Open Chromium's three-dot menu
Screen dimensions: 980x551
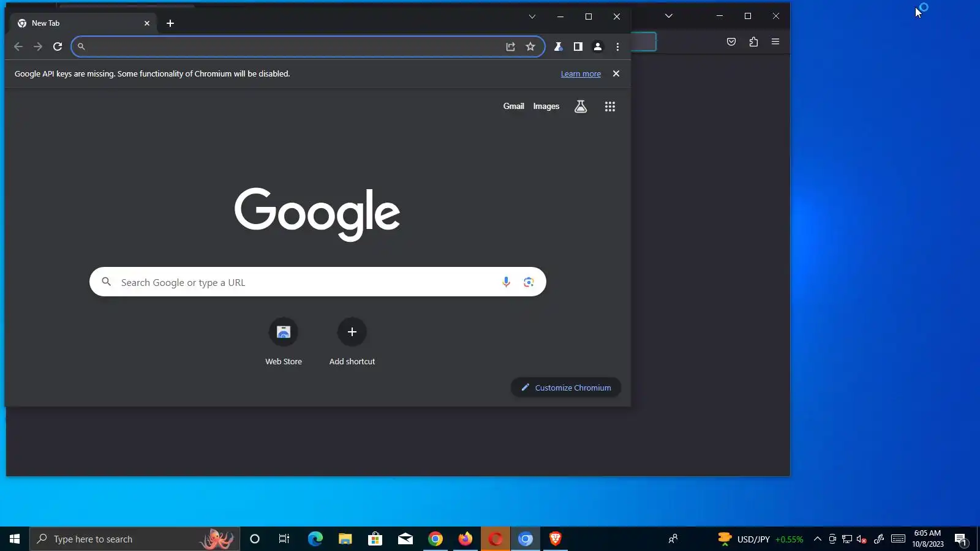617,47
